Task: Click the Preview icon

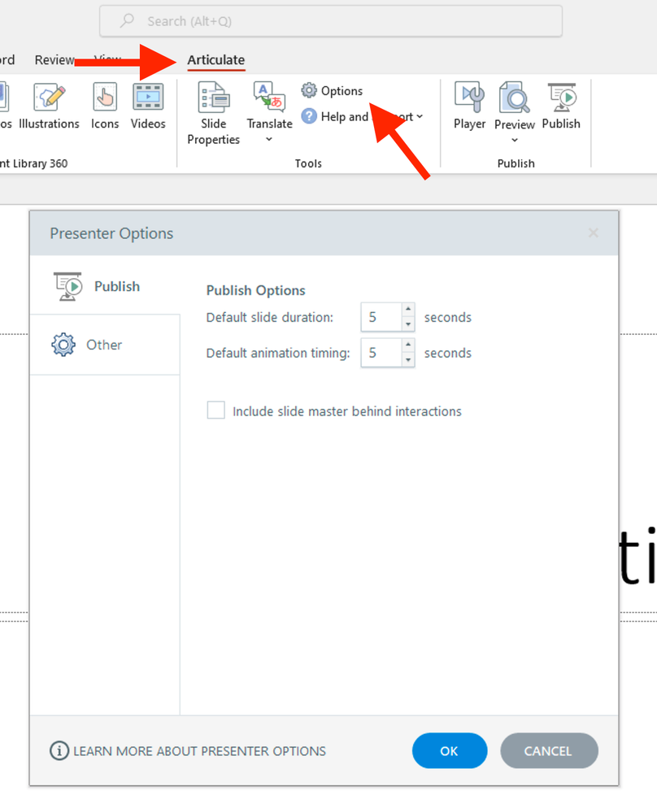Action: [x=514, y=98]
